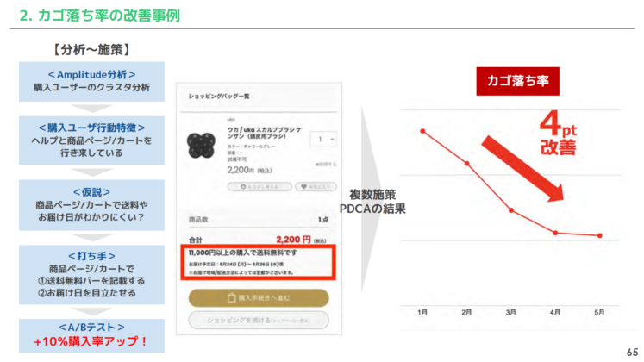Click the 2月 data point on chart

click(467, 164)
